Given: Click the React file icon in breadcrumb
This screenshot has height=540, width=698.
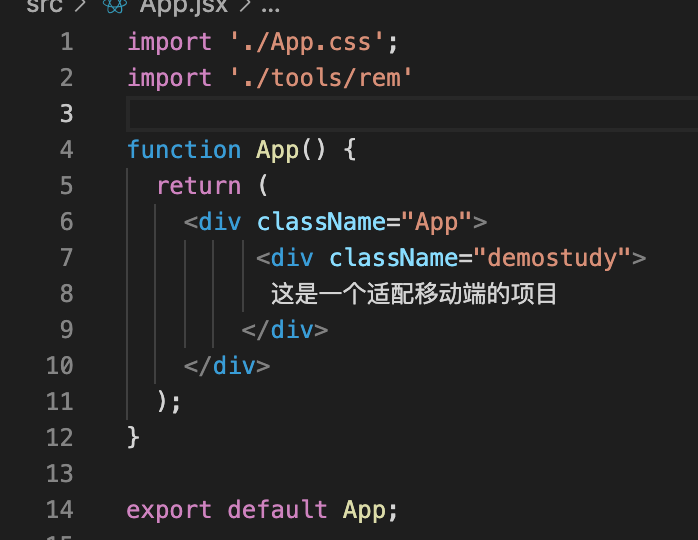Looking at the screenshot, I should [115, 6].
